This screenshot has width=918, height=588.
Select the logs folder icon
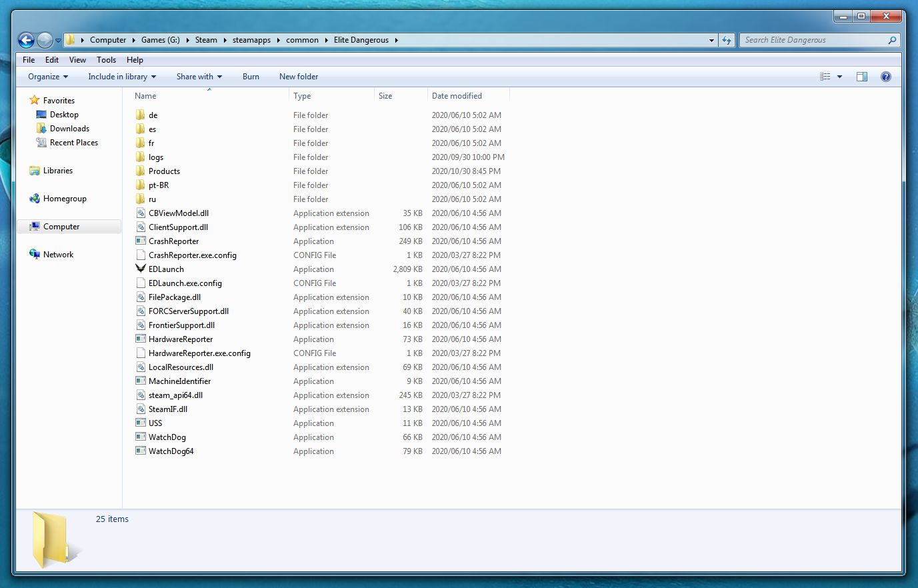click(140, 157)
